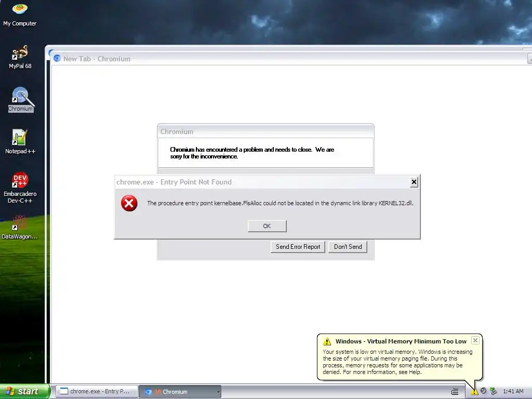Expand the Chromium taskbar group dropdown arrow
The image size is (532, 399).
click(x=218, y=392)
